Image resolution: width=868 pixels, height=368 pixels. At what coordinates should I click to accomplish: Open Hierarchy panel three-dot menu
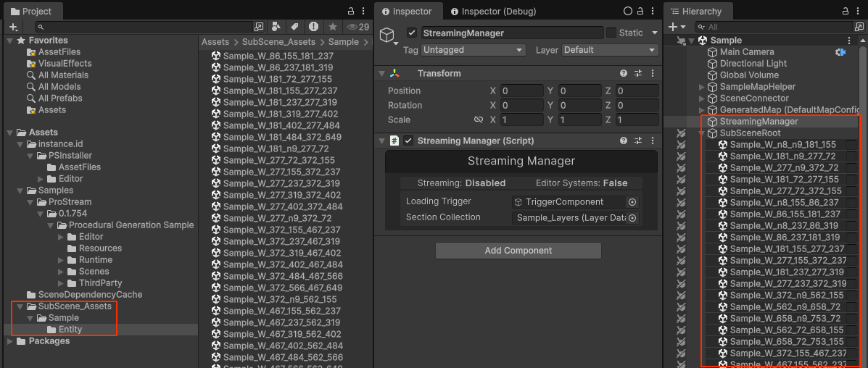(x=858, y=11)
